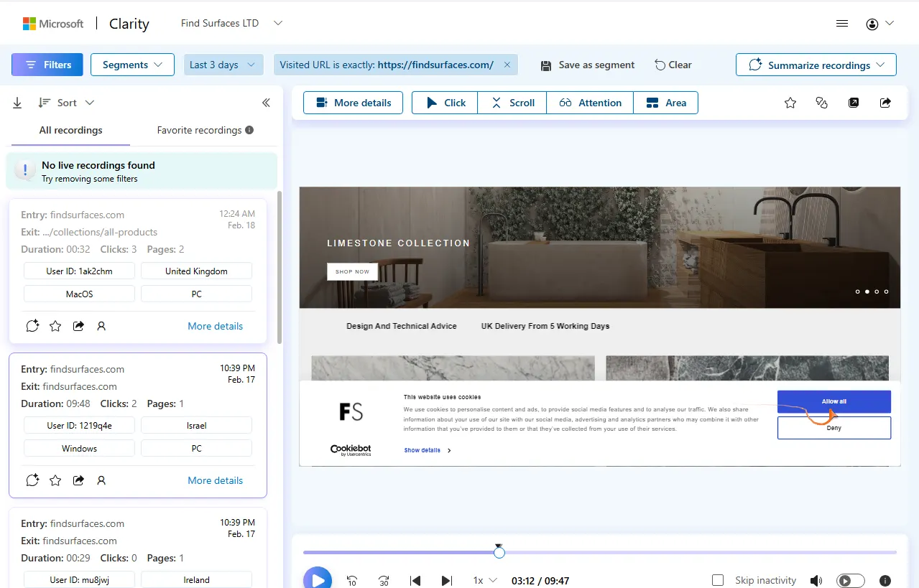
Task: Mute the recording playback volume
Action: pos(816,580)
